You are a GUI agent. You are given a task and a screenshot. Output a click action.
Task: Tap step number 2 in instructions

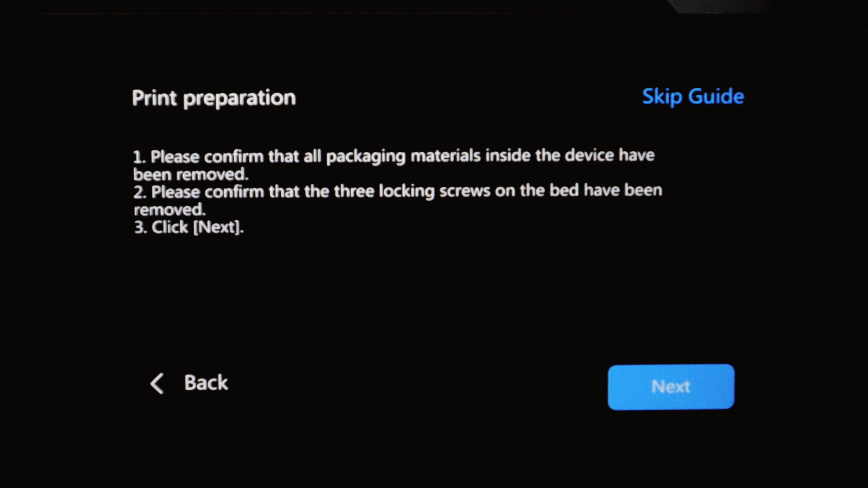click(x=139, y=192)
